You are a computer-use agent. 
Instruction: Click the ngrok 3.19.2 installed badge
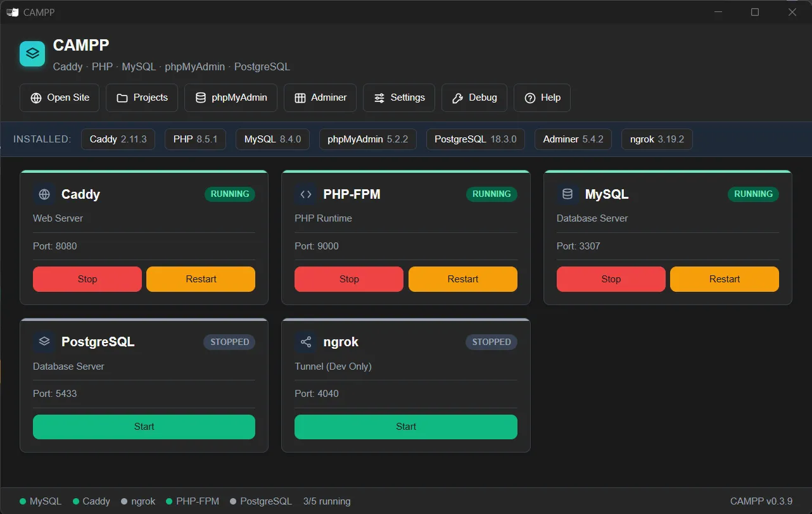[x=657, y=139]
